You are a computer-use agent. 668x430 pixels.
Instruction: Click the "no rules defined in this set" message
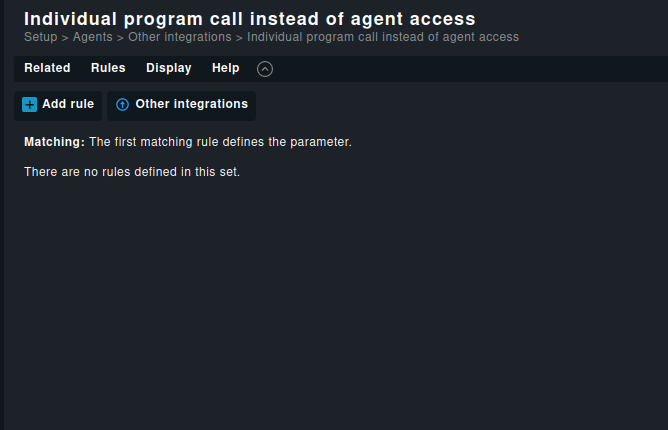pyautogui.click(x=132, y=172)
